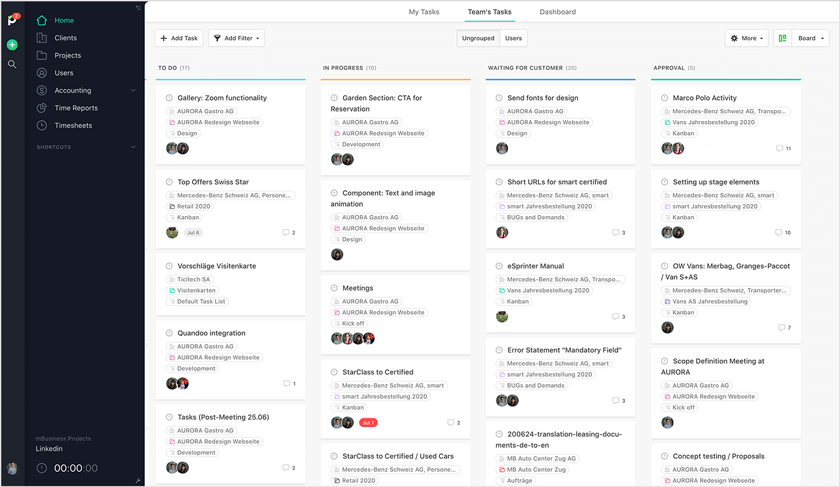Collapse the Shortcuts section
The width and height of the screenshot is (840, 487).
133,147
